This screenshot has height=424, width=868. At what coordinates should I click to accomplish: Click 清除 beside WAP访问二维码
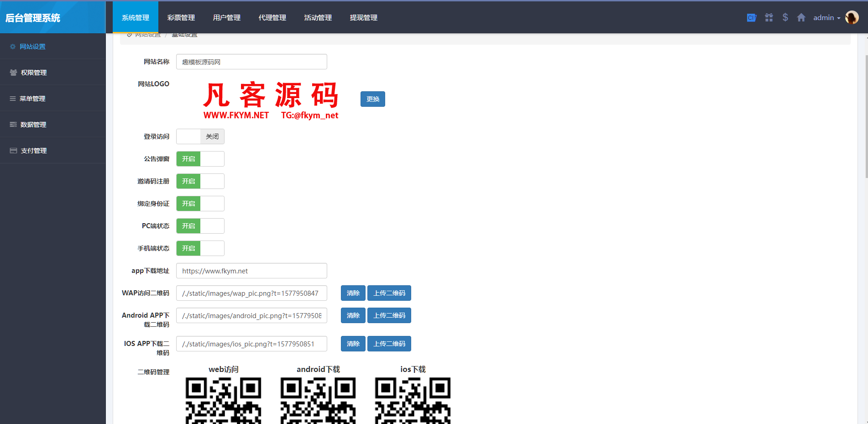click(x=353, y=293)
